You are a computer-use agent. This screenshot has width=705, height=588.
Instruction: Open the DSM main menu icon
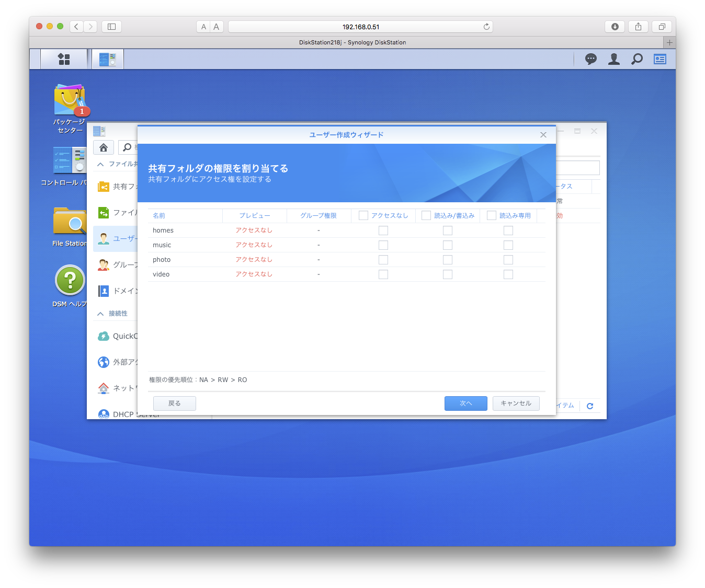pos(64,59)
